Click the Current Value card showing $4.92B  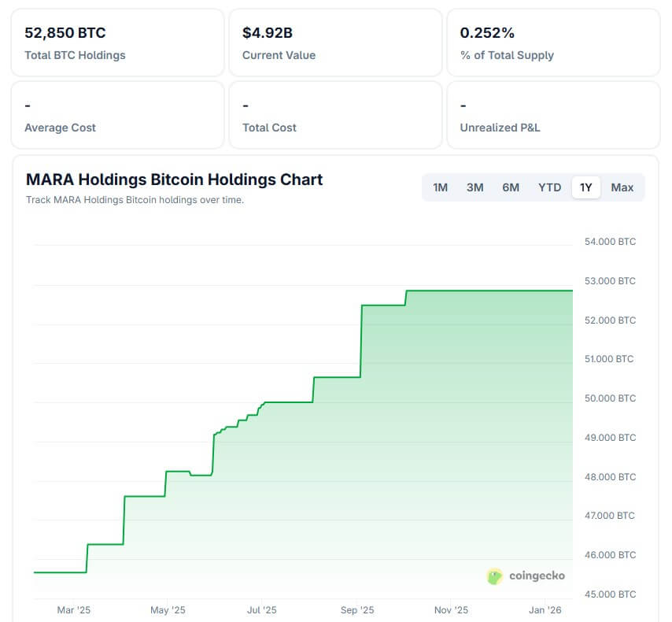[335, 43]
